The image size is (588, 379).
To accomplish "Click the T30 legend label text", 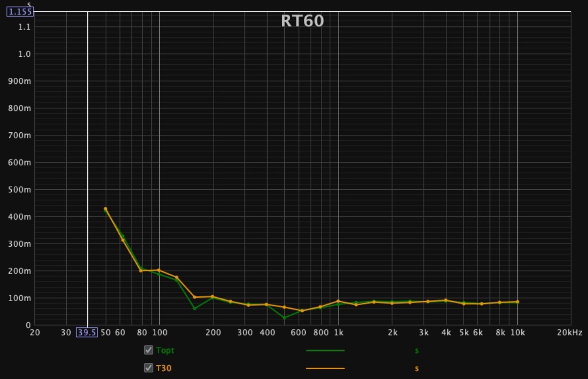I will point(164,368).
